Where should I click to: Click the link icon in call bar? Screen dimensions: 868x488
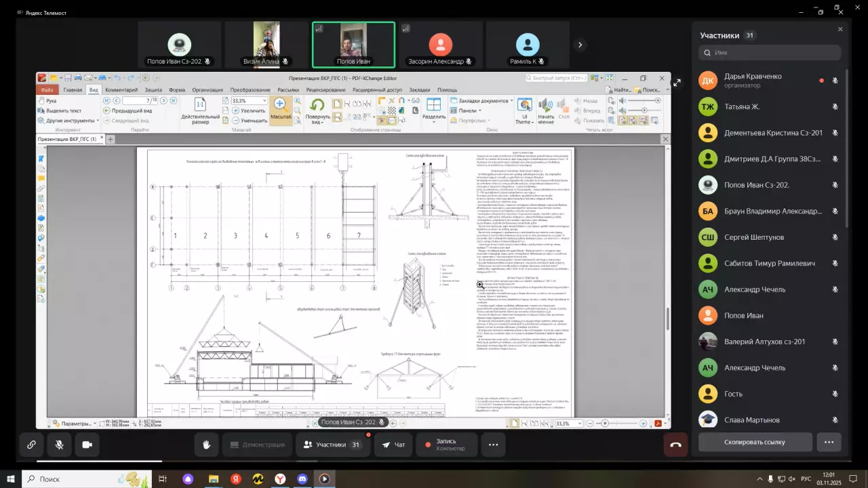click(31, 445)
